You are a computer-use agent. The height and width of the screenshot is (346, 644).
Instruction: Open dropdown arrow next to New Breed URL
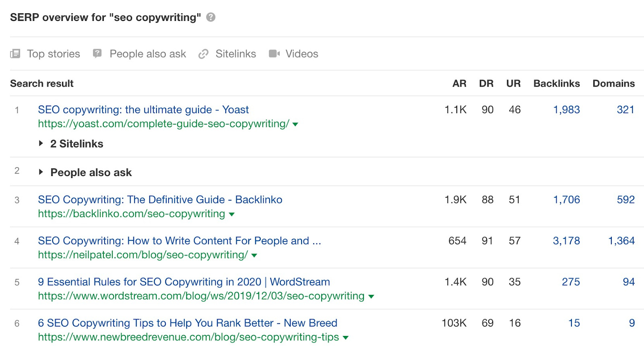click(345, 338)
